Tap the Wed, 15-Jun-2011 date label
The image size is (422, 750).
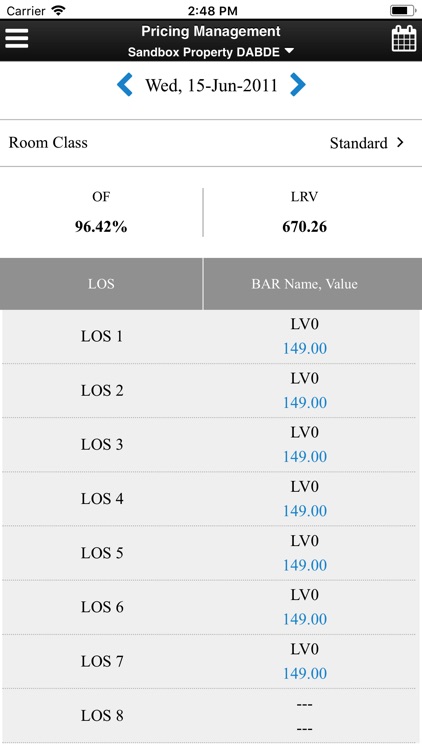pos(211,86)
